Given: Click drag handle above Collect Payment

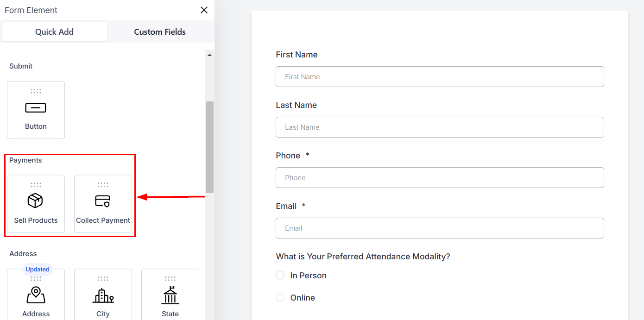Looking at the screenshot, I should (103, 185).
